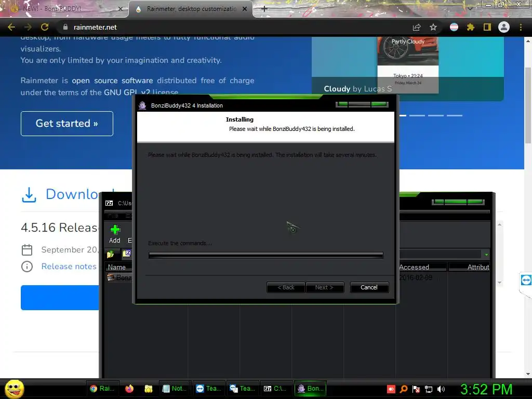The width and height of the screenshot is (532, 399).
Task: Go back in the browser
Action: coord(11,27)
